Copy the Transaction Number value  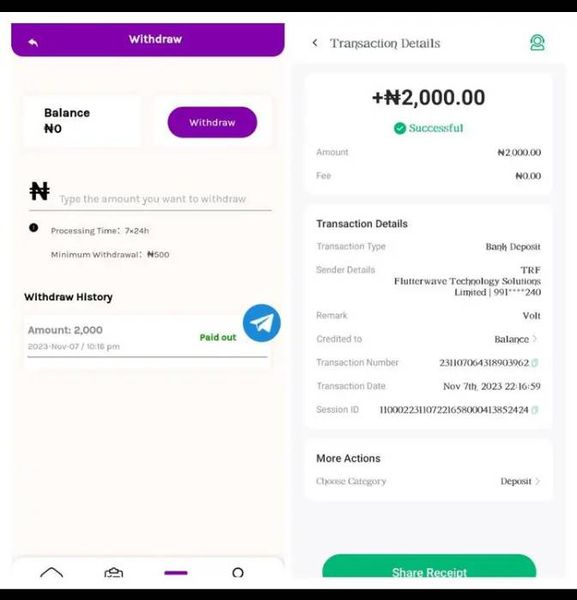tap(535, 363)
